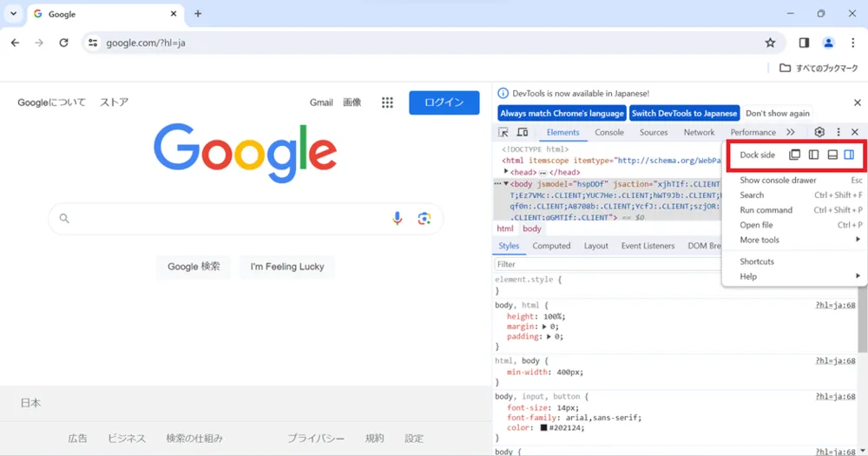
Task: Close the DevTools panel
Action: (x=855, y=132)
